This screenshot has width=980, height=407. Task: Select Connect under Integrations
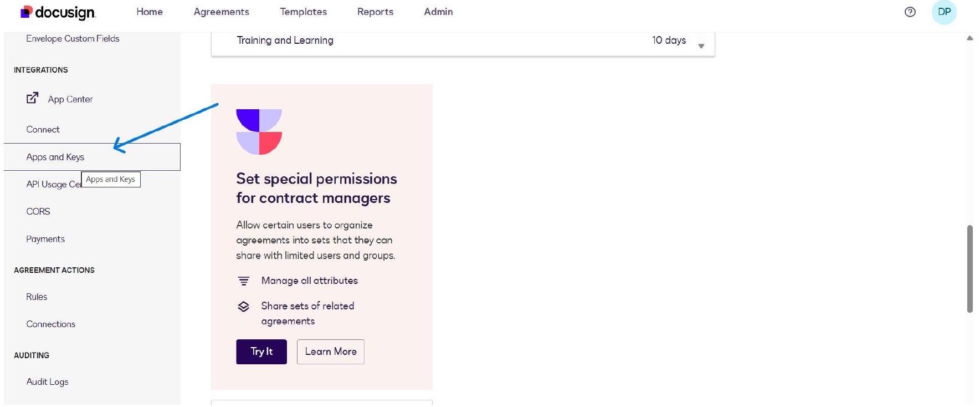click(43, 129)
